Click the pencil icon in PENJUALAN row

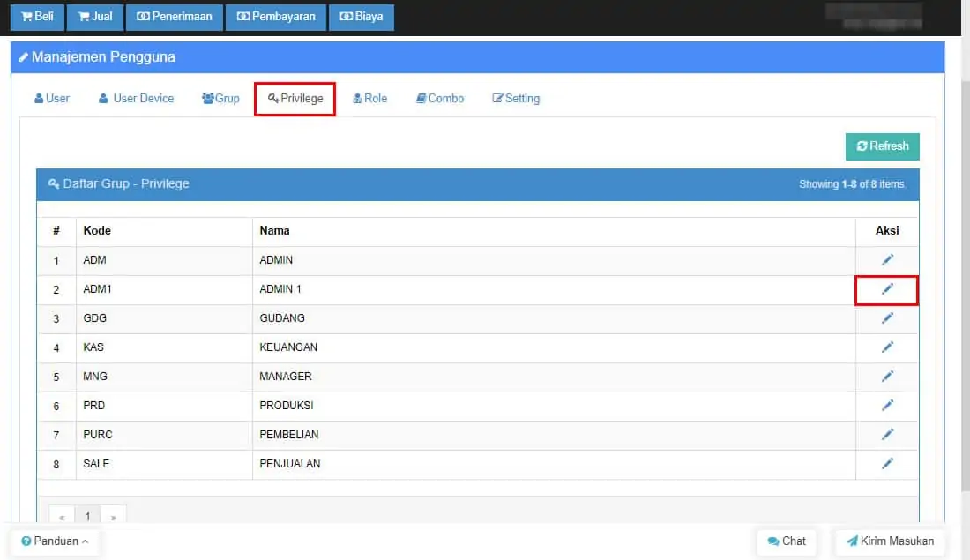pos(887,464)
